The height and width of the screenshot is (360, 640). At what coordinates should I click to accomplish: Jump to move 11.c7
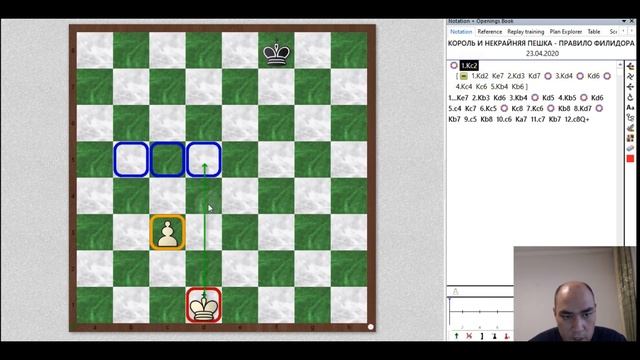click(x=538, y=119)
